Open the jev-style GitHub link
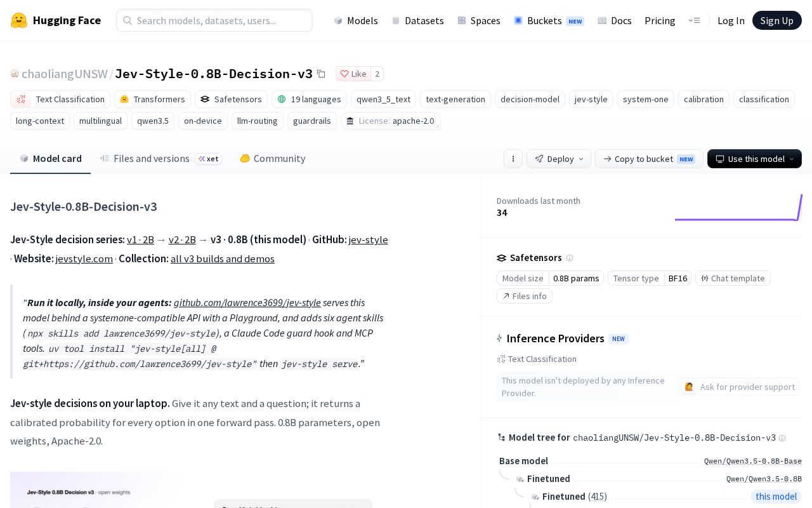 coord(368,239)
